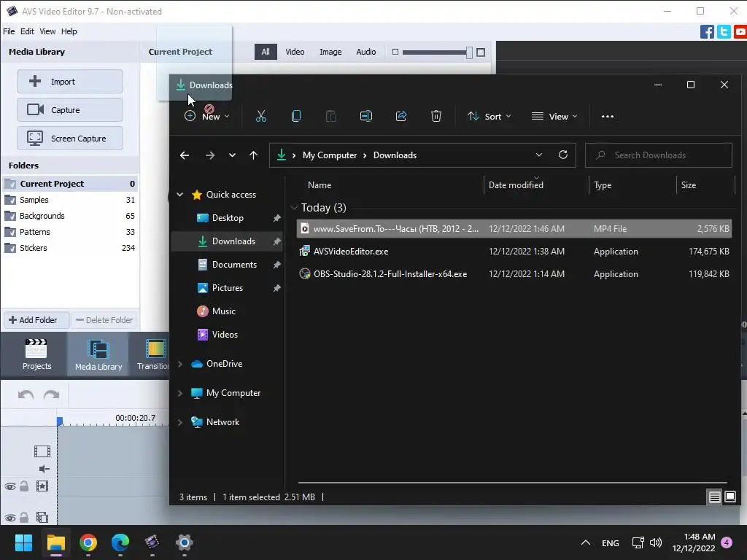Unpin Downloads from Quick access
Image resolution: width=747 pixels, height=560 pixels.
(x=276, y=241)
